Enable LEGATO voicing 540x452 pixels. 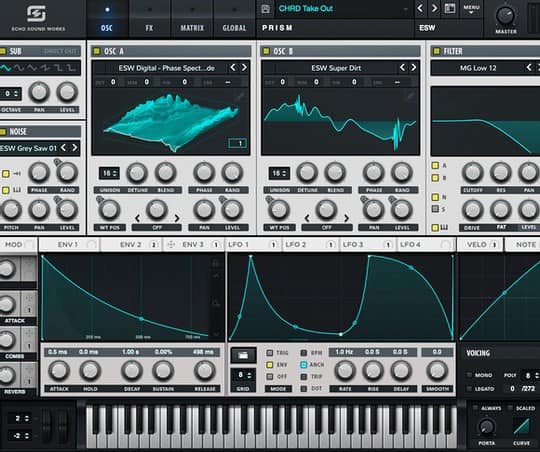point(469,389)
